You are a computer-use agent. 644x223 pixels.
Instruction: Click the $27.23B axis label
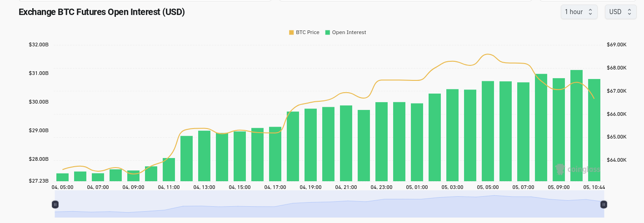tap(39, 181)
